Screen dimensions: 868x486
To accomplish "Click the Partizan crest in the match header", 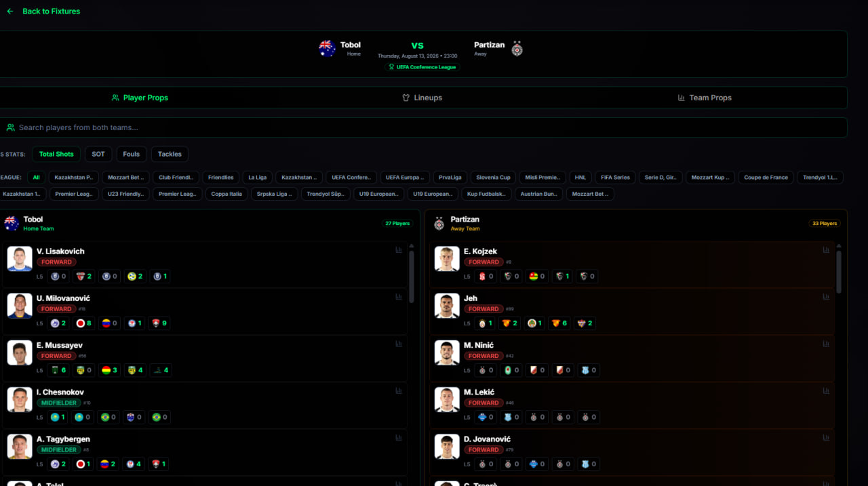I will pyautogui.click(x=517, y=49).
